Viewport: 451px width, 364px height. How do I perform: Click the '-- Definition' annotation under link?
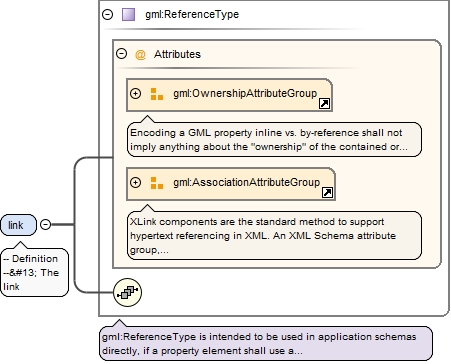coord(35,272)
